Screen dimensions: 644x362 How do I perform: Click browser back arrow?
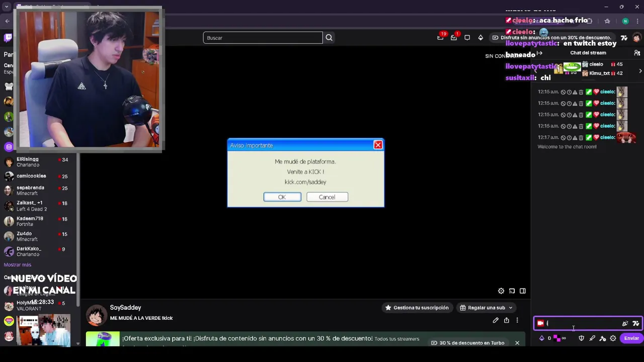[x=7, y=21]
